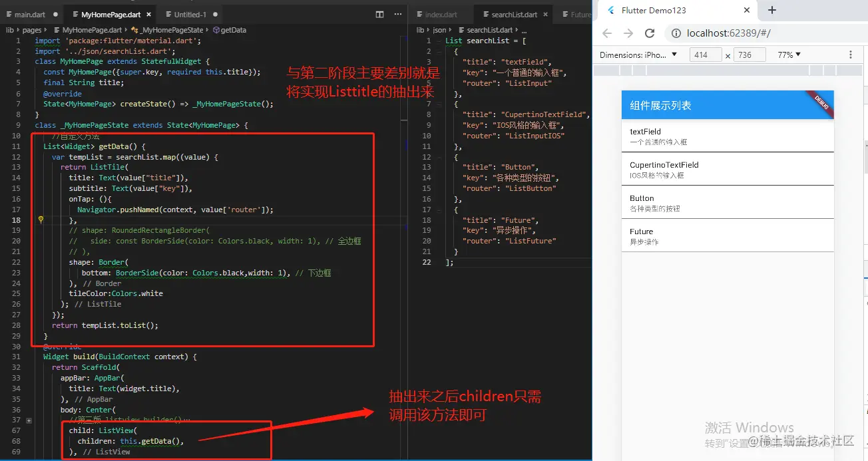This screenshot has height=461, width=868.
Task: Click 'return tempList.toList();' line
Action: pos(105,325)
